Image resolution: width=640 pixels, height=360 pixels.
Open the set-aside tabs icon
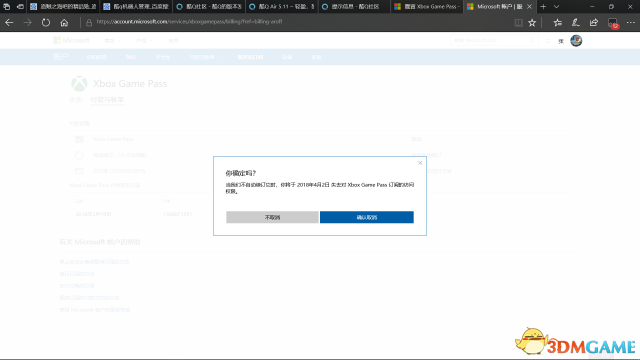coord(7,7)
